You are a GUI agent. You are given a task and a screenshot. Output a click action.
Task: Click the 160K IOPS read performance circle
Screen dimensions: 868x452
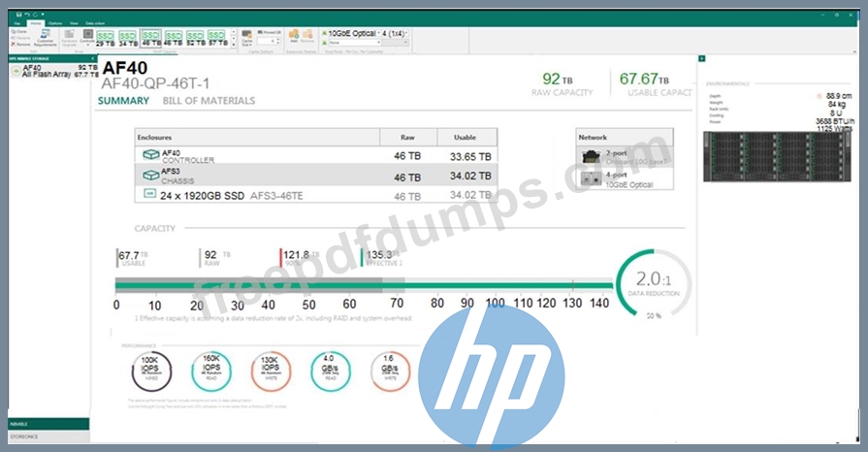click(x=211, y=371)
